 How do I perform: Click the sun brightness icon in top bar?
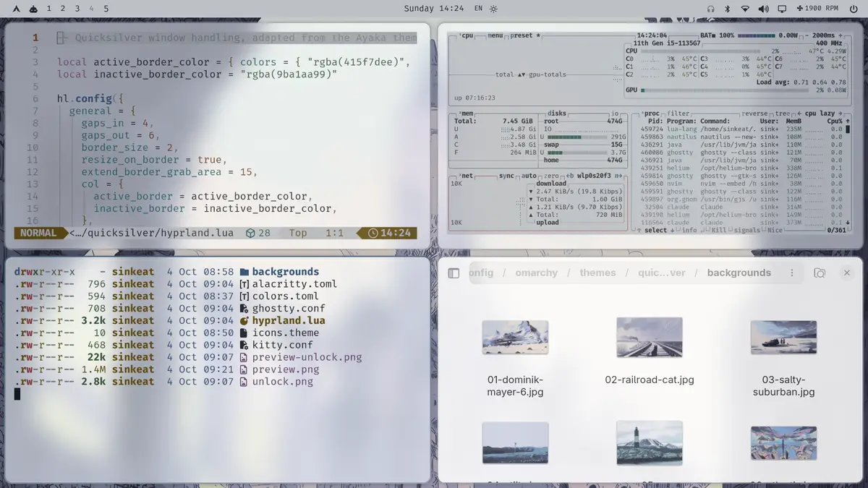(x=494, y=9)
